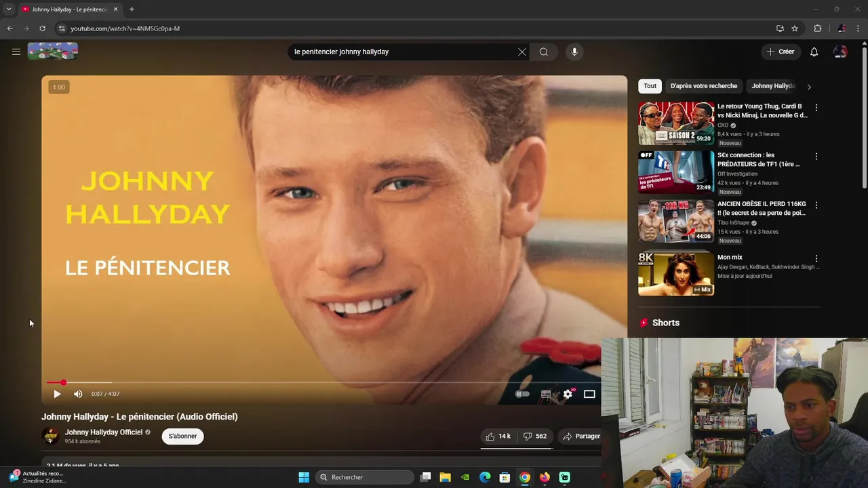The height and width of the screenshot is (488, 868).
Task: Click the magnifier search button
Action: (x=544, y=52)
